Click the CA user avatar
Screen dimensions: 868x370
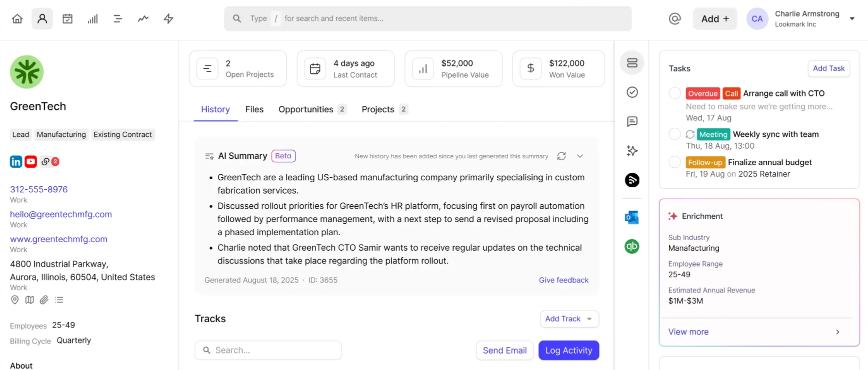click(757, 18)
